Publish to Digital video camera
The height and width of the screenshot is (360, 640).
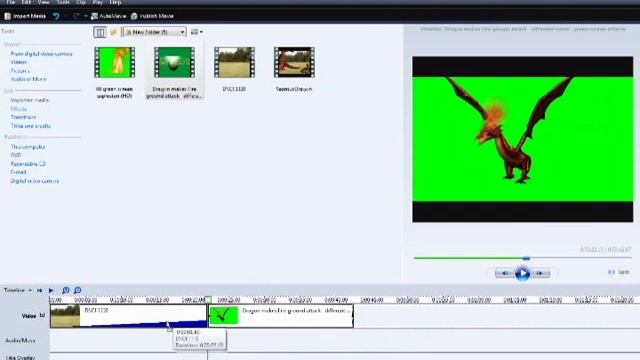(x=35, y=181)
